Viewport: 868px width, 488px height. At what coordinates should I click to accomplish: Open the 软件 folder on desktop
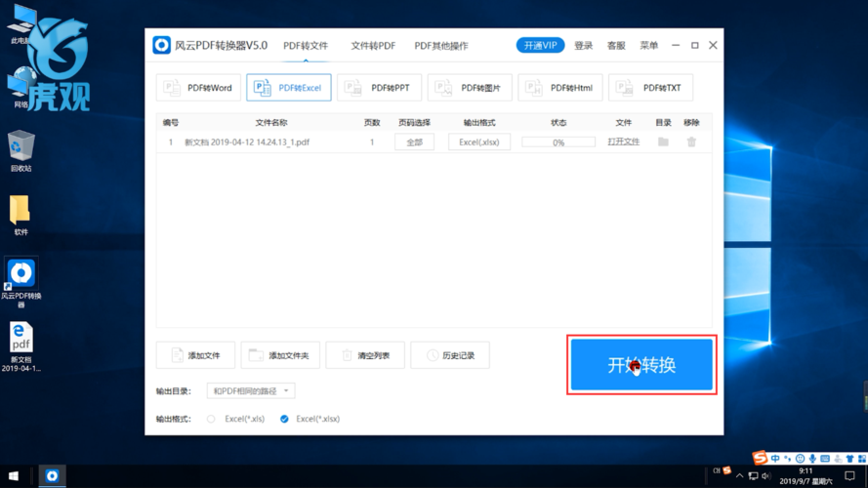tap(21, 215)
